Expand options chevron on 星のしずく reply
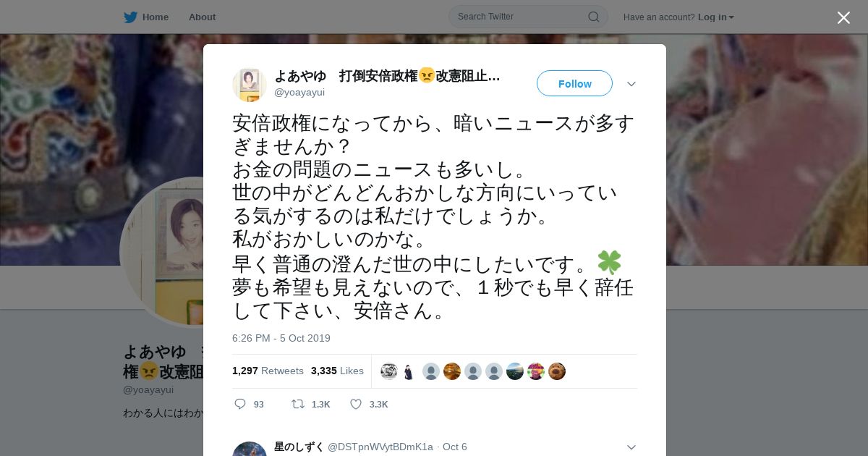Image resolution: width=868 pixels, height=456 pixels. (x=631, y=447)
